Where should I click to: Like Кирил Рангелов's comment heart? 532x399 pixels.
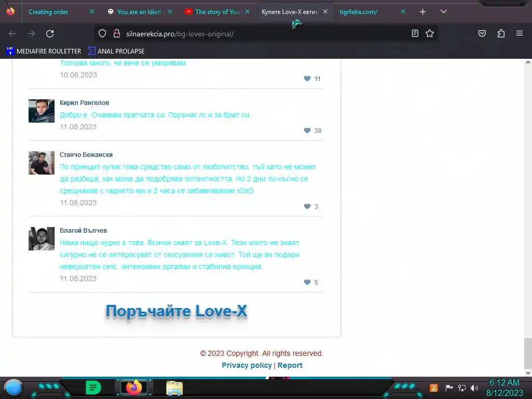point(307,130)
